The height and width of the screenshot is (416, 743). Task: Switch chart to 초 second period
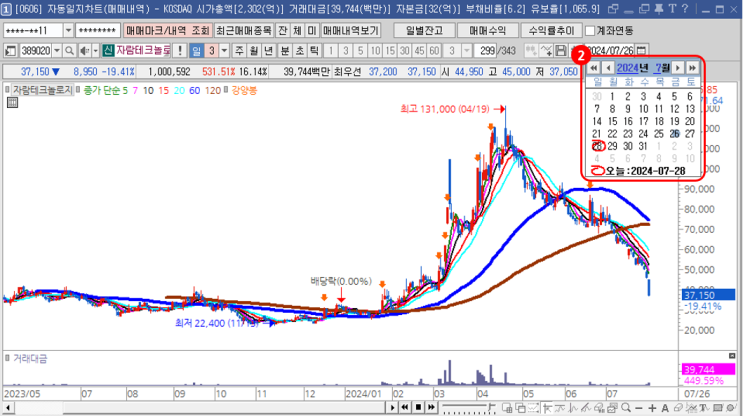tap(299, 50)
